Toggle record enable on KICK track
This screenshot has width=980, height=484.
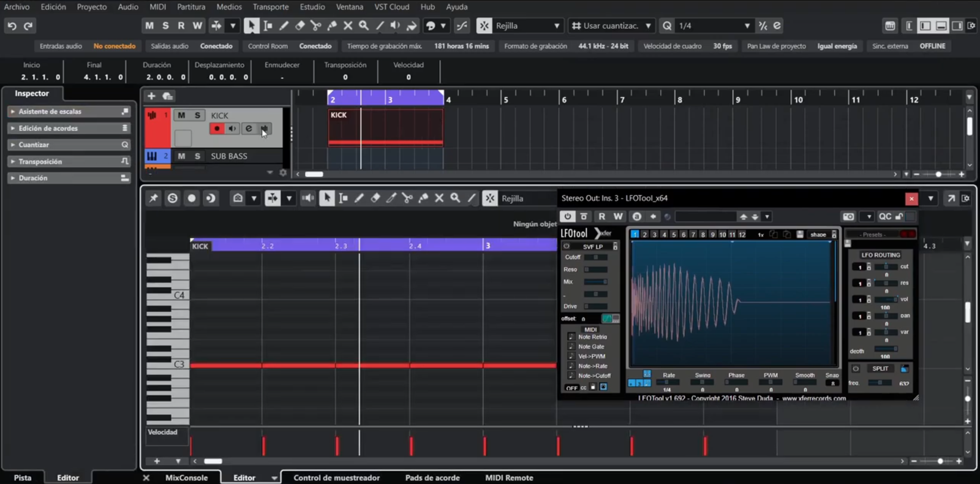coord(216,129)
